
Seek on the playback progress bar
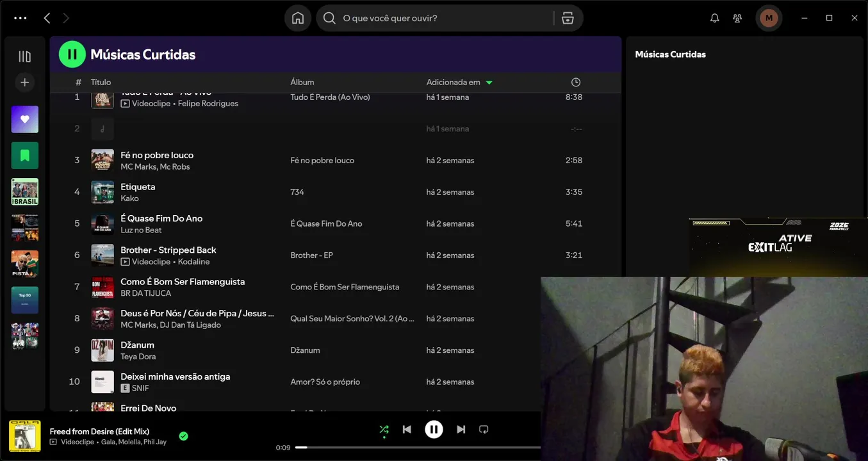click(x=418, y=448)
